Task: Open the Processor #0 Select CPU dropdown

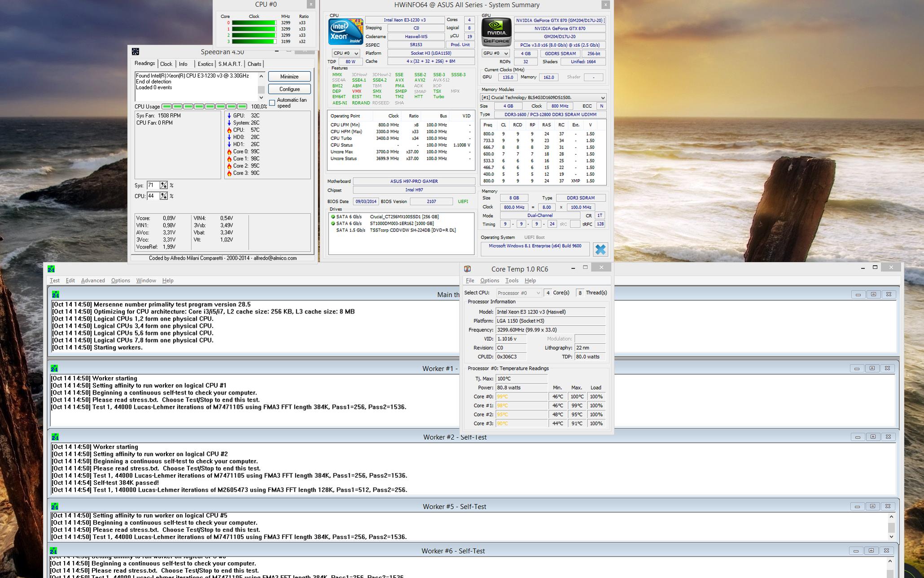Action: tap(519, 293)
